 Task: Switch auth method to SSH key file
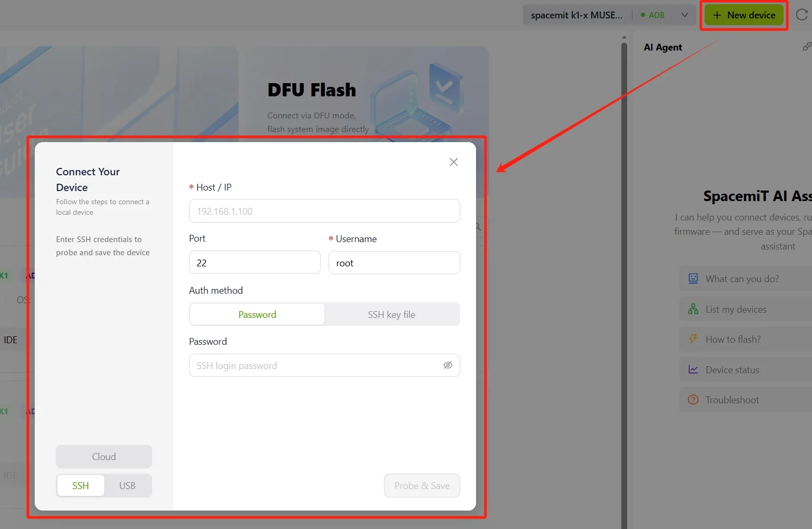[x=392, y=314]
